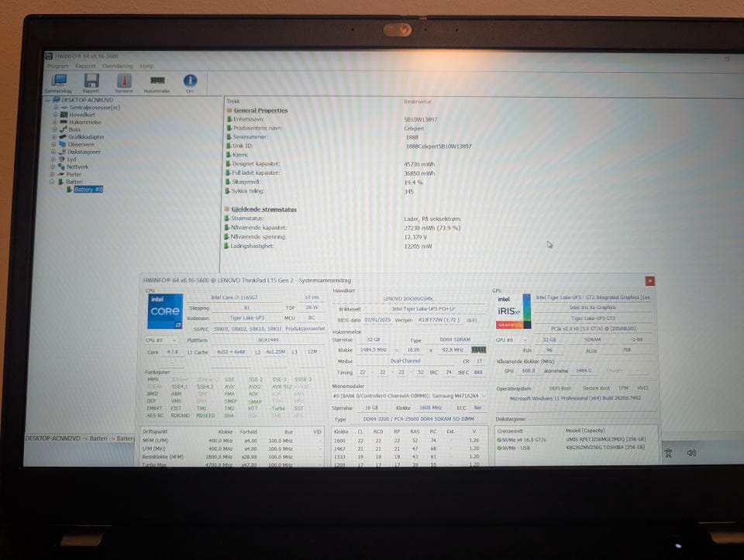Click the Basisklokke (HFM) row label

(x=163, y=457)
